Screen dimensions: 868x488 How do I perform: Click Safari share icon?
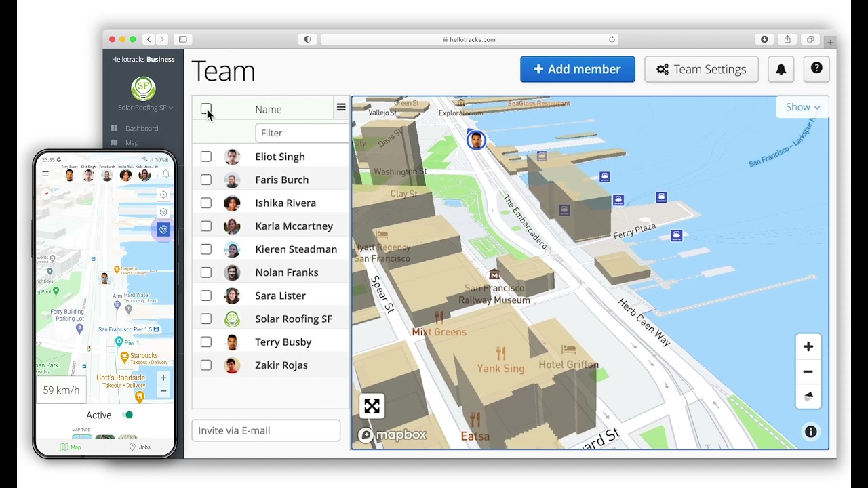(787, 39)
